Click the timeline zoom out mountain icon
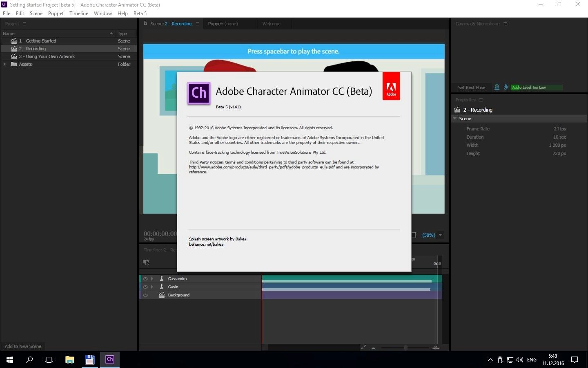The height and width of the screenshot is (368, 588). coord(373,348)
